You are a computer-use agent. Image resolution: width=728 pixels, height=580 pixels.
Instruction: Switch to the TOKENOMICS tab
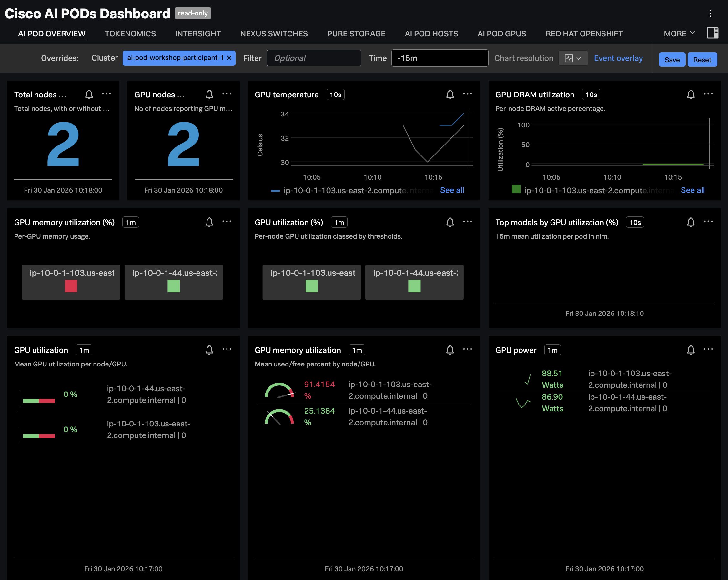point(130,34)
